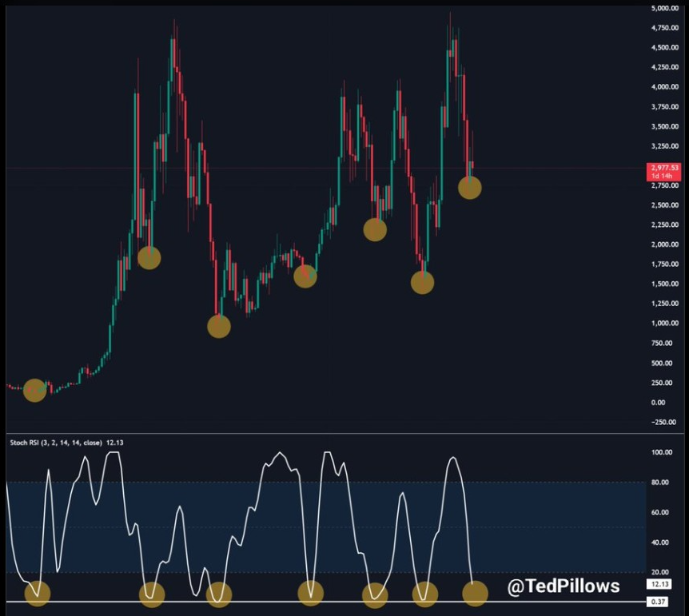Click the 60.00 Stoch RSI axis label
The image size is (689, 616).
[660, 512]
